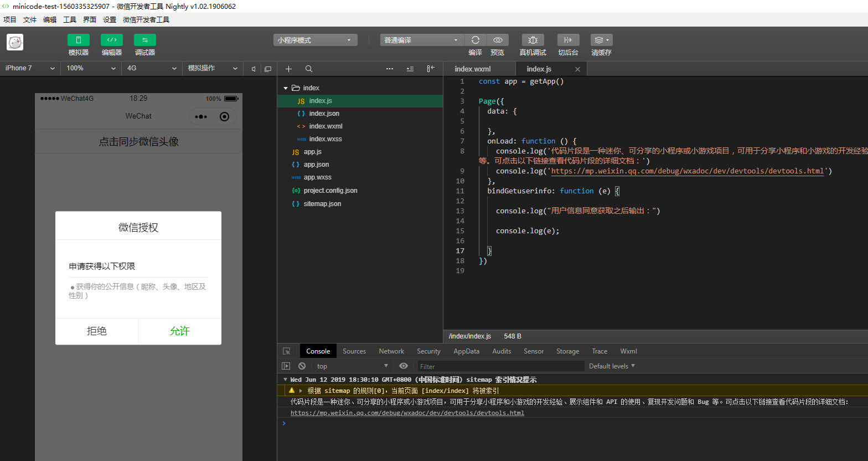The height and width of the screenshot is (461, 868).
Task: Open the normal compile mode dropdown
Action: coord(422,40)
